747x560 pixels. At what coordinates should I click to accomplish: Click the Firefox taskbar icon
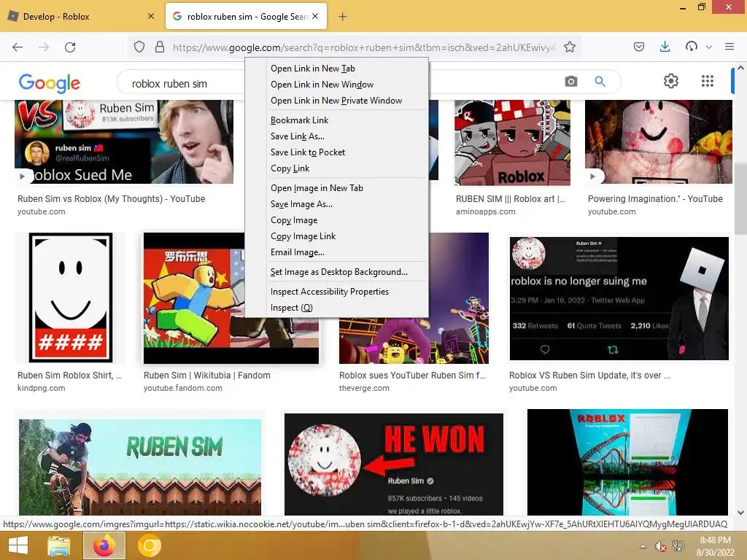(x=104, y=545)
